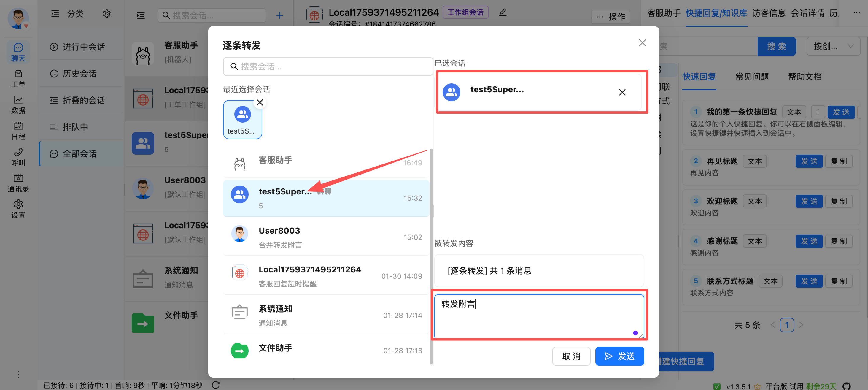Click the plus icon to add conversation
Image resolution: width=868 pixels, height=390 pixels.
point(279,15)
